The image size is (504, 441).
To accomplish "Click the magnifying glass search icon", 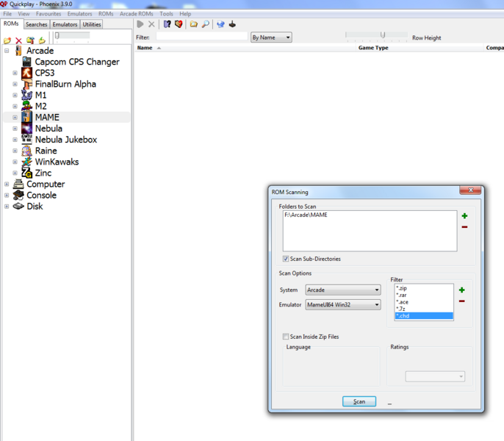I will (x=206, y=24).
